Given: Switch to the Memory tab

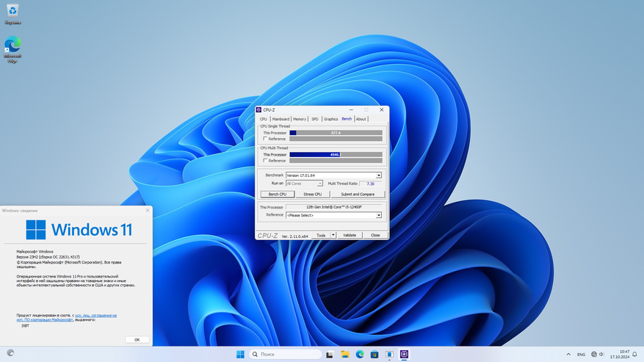Looking at the screenshot, I should [x=300, y=119].
